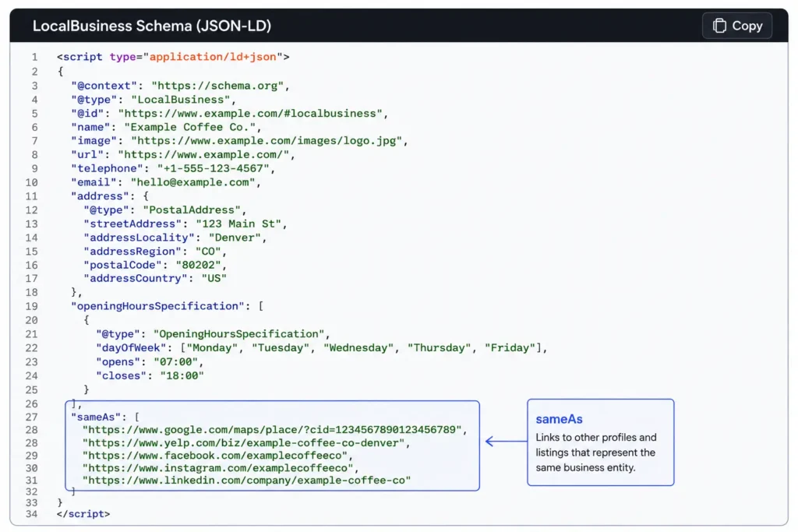Image resolution: width=798 pixels, height=532 pixels.
Task: Click line number 34 in the gutter
Action: click(x=31, y=514)
